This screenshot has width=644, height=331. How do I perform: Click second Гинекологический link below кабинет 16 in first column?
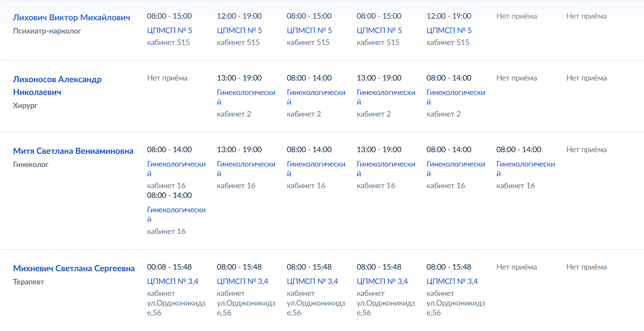click(176, 214)
